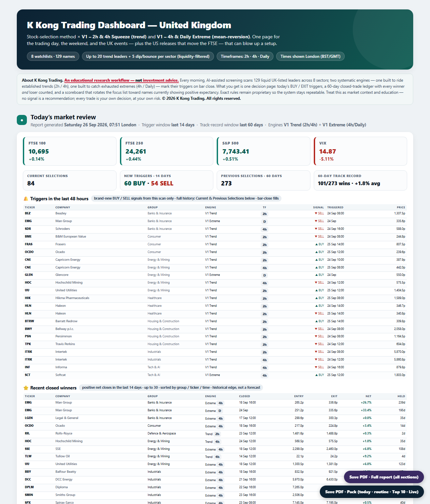Screen dimensions: 430x504
Task: Click the EXIT column header
Action: click(334, 396)
